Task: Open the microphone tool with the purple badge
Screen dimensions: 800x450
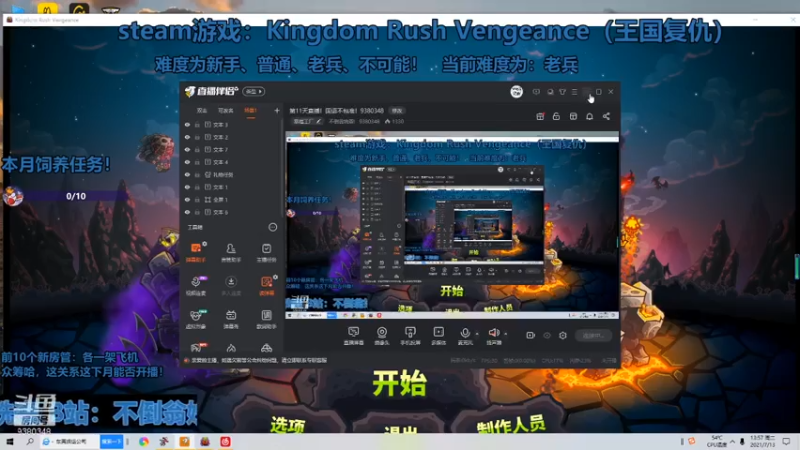Action: [x=196, y=285]
